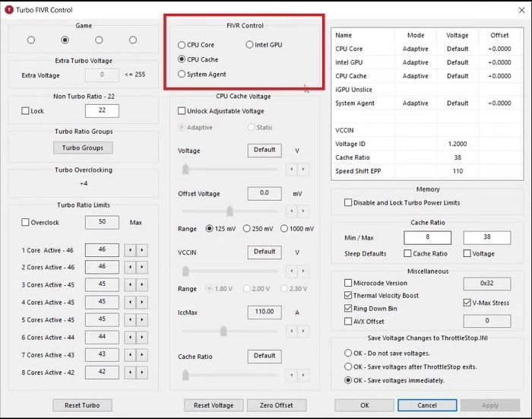Click the Reset Voltage button

(x=214, y=405)
